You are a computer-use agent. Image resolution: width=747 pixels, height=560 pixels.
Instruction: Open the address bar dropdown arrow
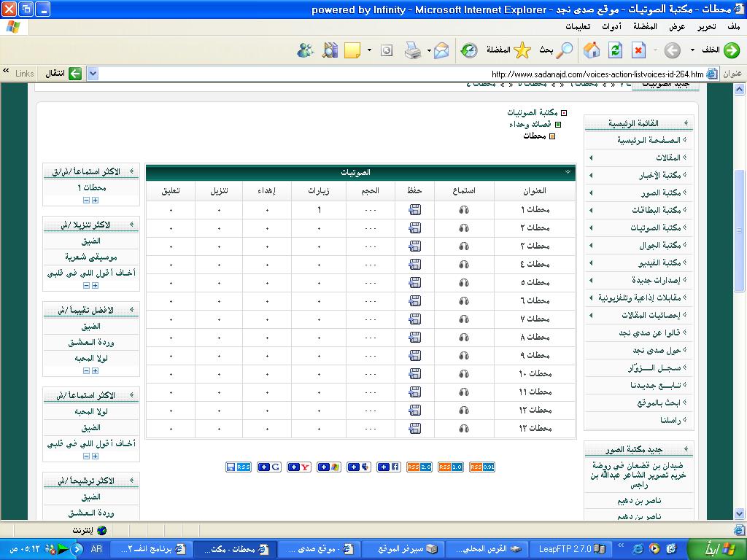[92, 74]
